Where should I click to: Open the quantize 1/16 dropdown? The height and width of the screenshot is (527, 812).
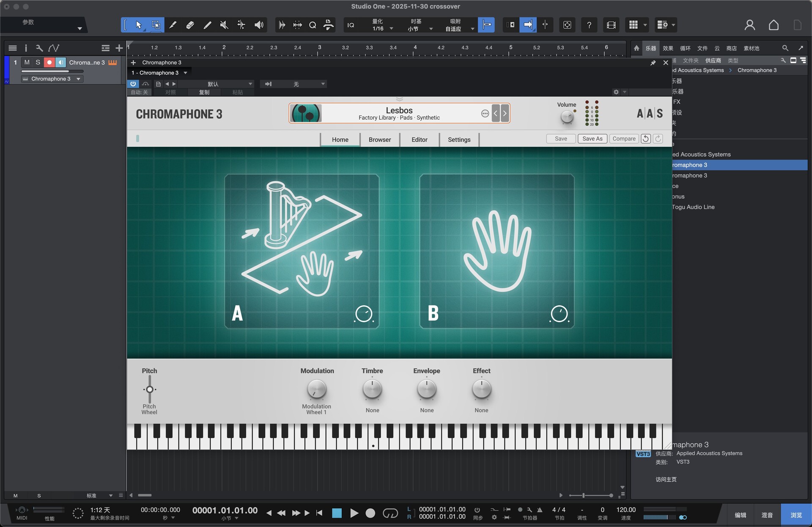click(391, 29)
